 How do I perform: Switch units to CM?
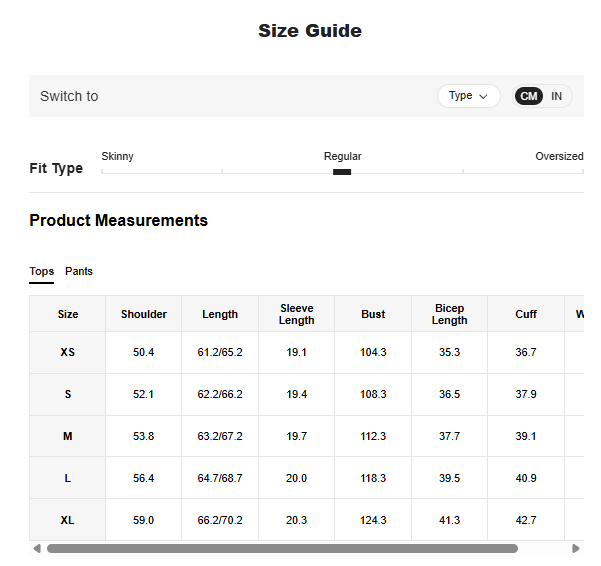528,96
